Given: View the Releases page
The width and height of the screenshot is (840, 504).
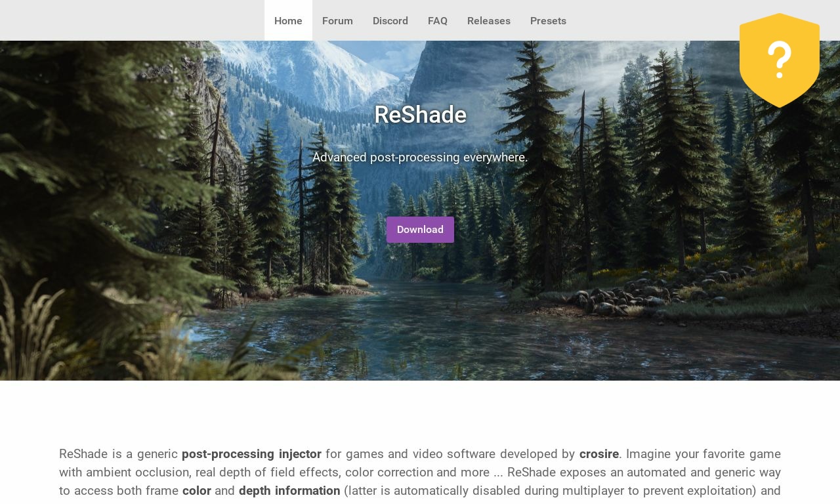Looking at the screenshot, I should (489, 20).
